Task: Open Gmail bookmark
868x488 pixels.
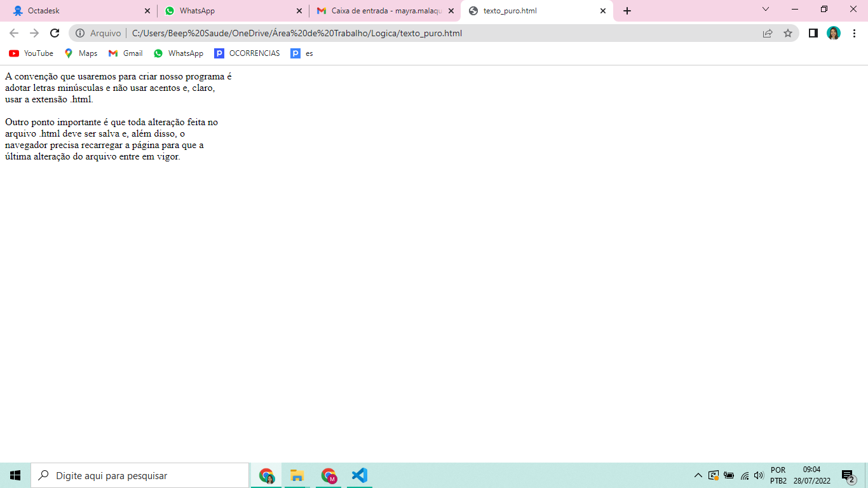Action: point(126,53)
